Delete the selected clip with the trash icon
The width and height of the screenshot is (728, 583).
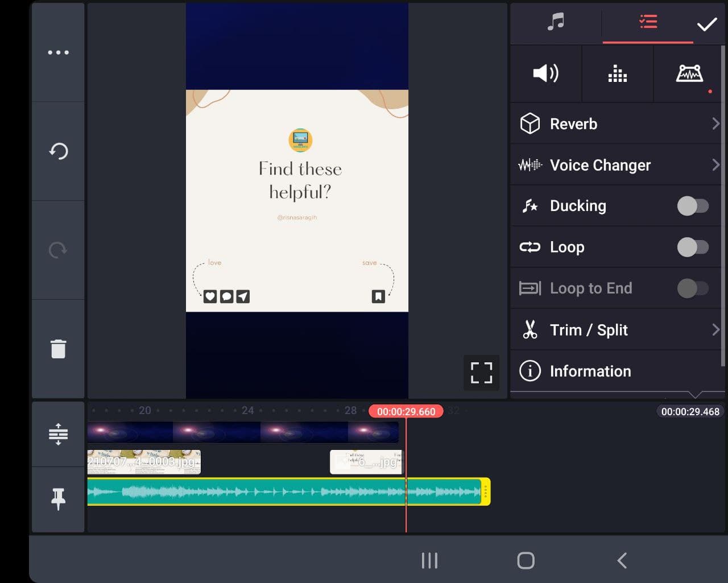click(x=58, y=349)
